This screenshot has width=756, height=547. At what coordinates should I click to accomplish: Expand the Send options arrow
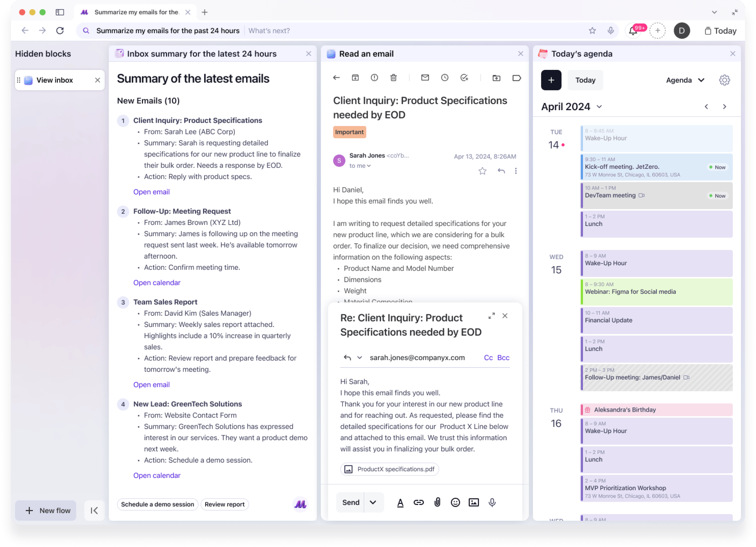click(x=373, y=502)
